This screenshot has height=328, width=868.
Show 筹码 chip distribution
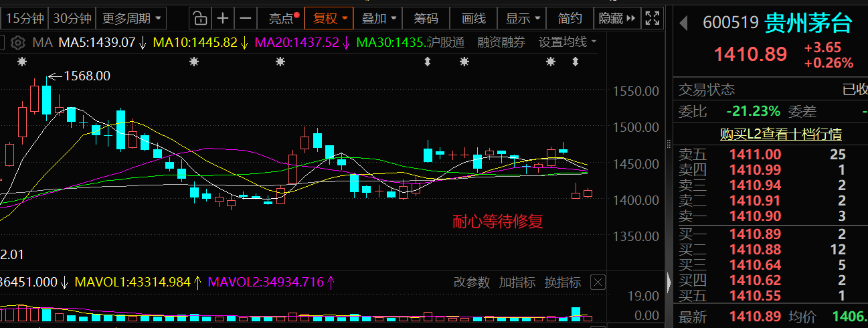point(426,18)
